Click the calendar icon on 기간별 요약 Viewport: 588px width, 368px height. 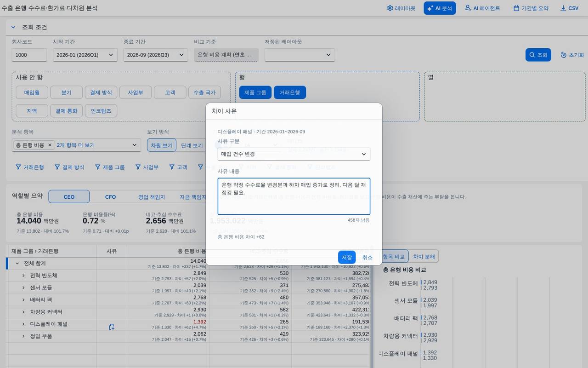tap(516, 8)
